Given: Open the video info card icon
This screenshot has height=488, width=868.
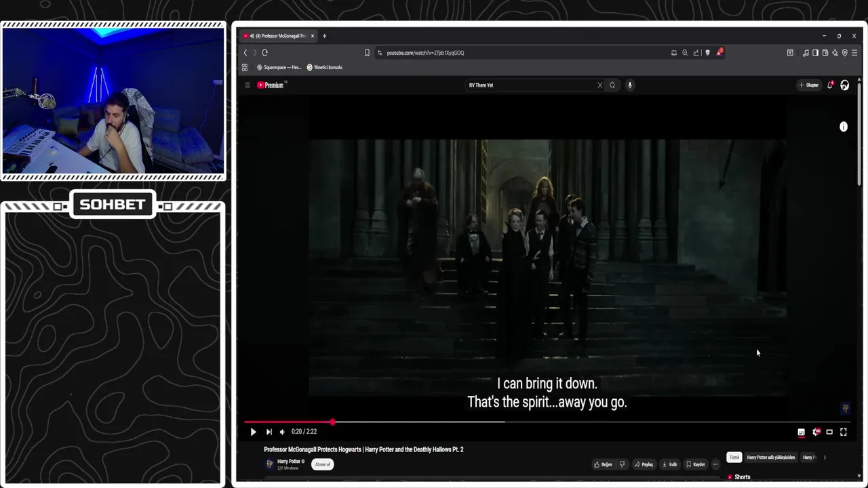Looking at the screenshot, I should click(844, 127).
